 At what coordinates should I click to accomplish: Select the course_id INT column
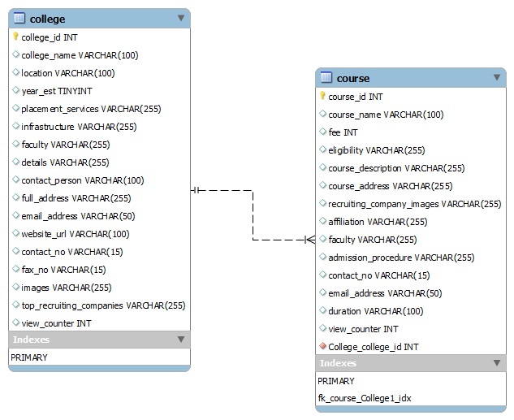356,97
